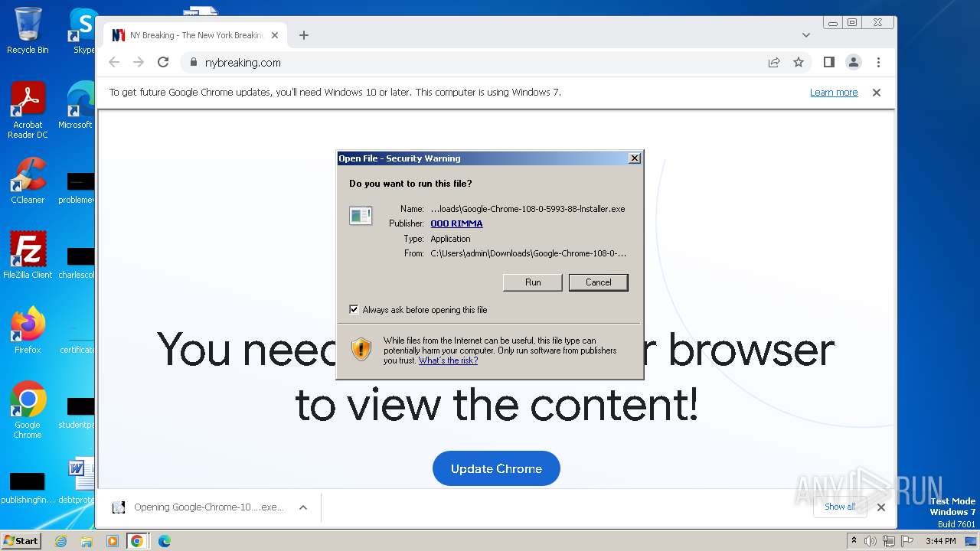Click the browser back arrow
The width and height of the screenshot is (980, 551).
click(x=114, y=62)
